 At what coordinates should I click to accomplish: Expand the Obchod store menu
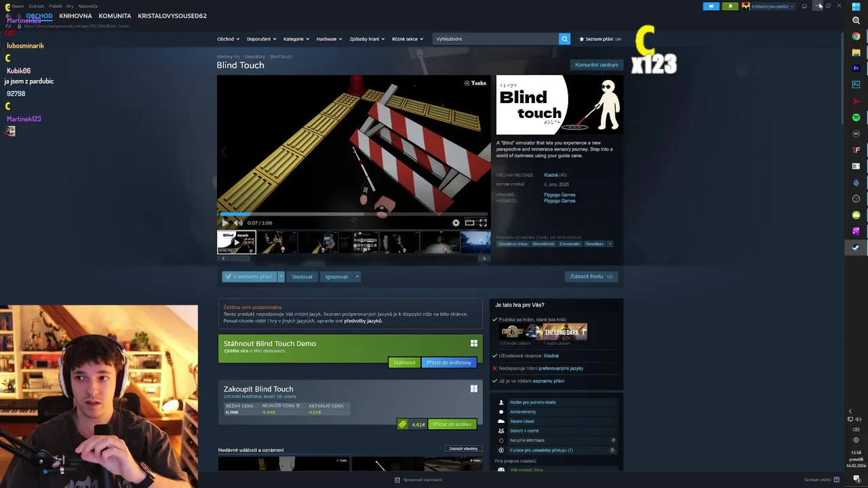click(x=228, y=39)
